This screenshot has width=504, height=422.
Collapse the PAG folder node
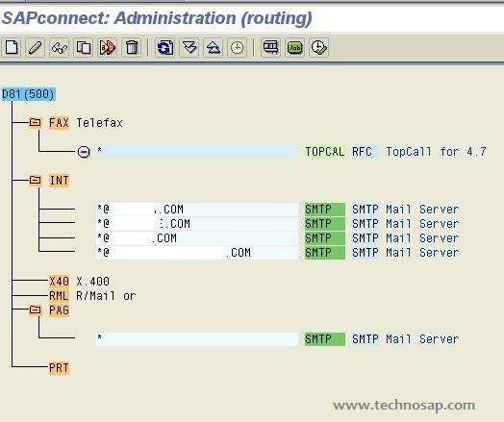pos(35,310)
